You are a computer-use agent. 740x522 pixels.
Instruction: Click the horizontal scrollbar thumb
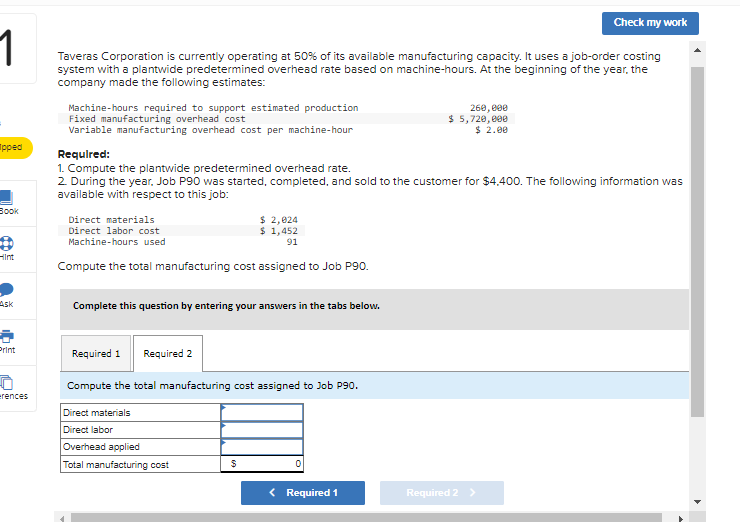pos(366,518)
